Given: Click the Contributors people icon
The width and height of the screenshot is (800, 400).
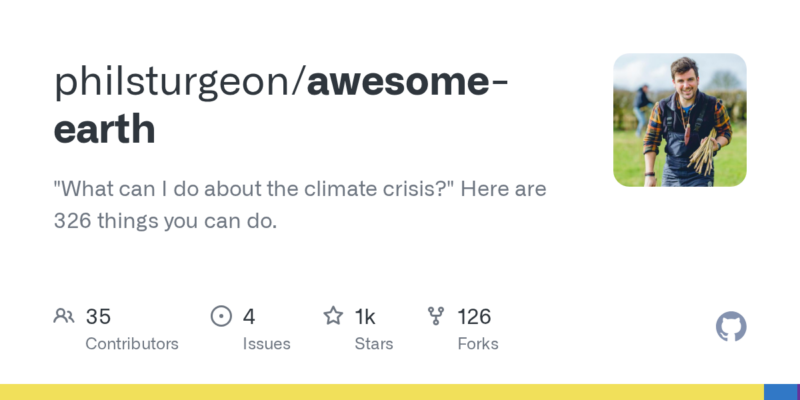Looking at the screenshot, I should pos(64,317).
